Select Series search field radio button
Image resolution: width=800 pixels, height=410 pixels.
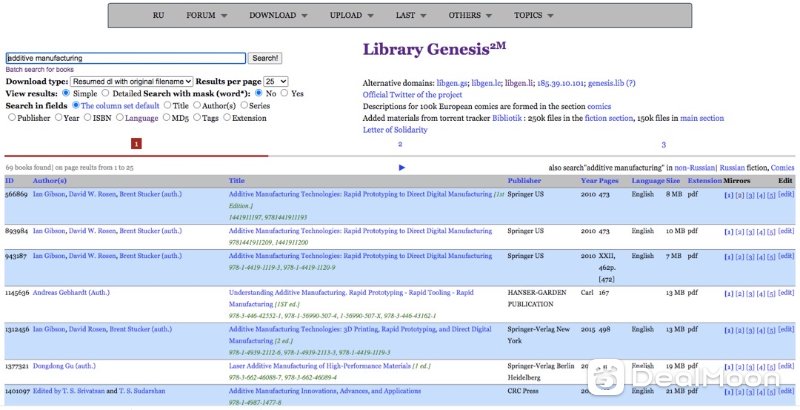coord(244,106)
